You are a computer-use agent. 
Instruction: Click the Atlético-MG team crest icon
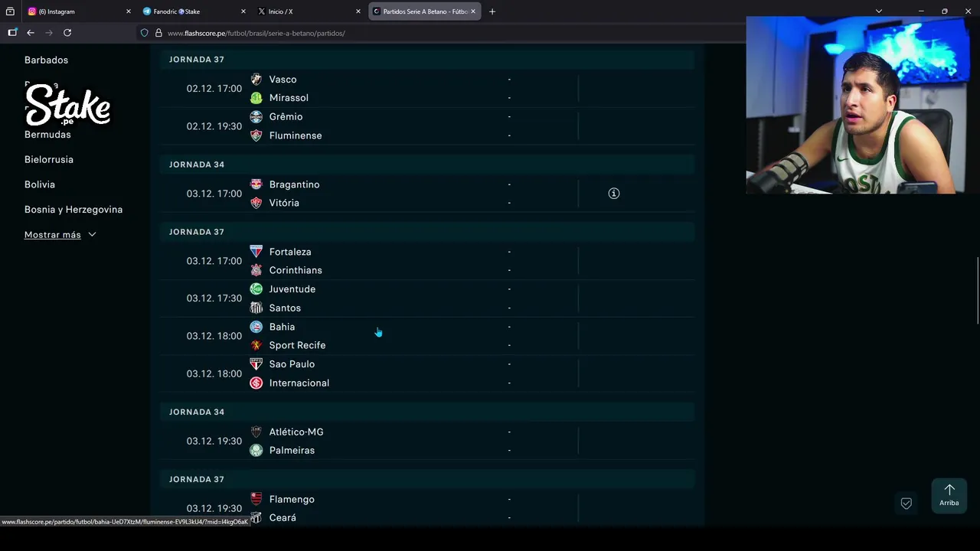coord(256,432)
